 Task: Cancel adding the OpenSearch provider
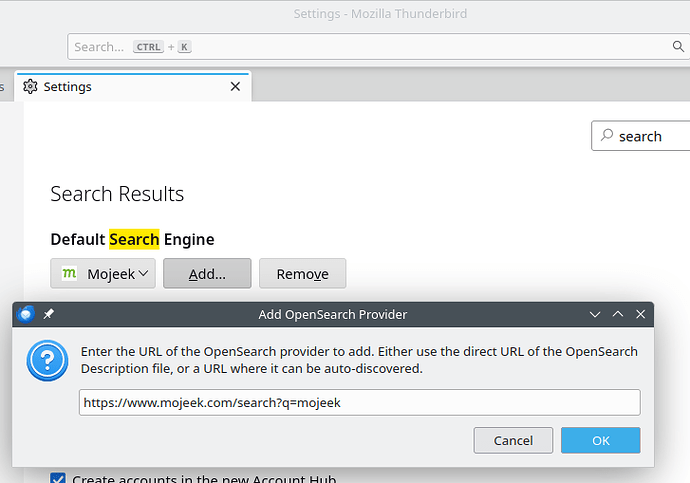pyautogui.click(x=513, y=440)
